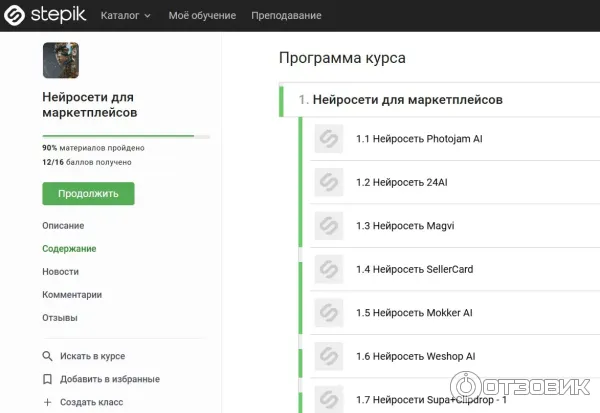Click lesson icon for 1.6 Weshop AI
This screenshot has width=600, height=413.
[329, 356]
